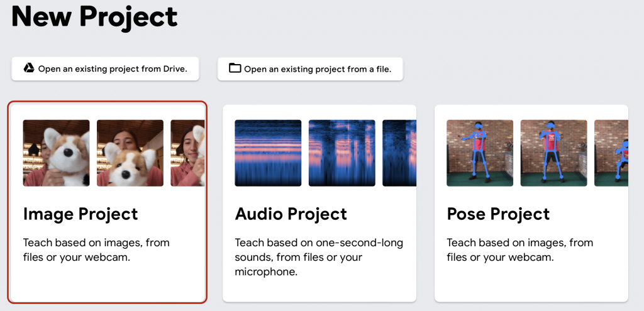Click first pose skeleton thumbnail in Pose Project
This screenshot has height=311, width=644.
(480, 153)
